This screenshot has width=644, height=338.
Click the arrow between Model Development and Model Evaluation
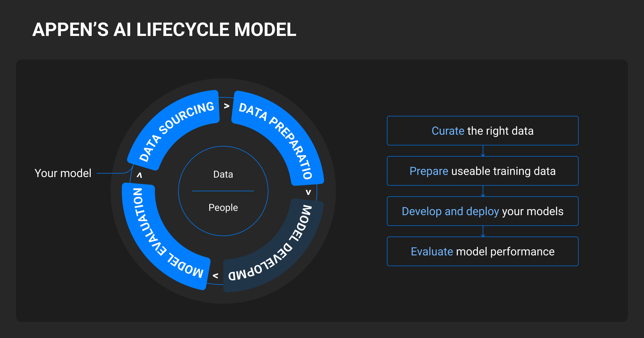215,275
